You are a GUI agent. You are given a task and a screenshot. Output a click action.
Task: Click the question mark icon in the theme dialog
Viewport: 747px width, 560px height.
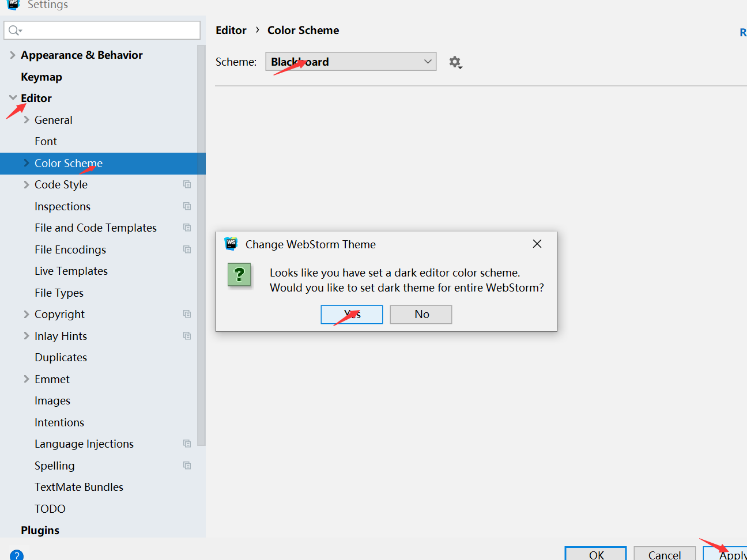click(239, 275)
